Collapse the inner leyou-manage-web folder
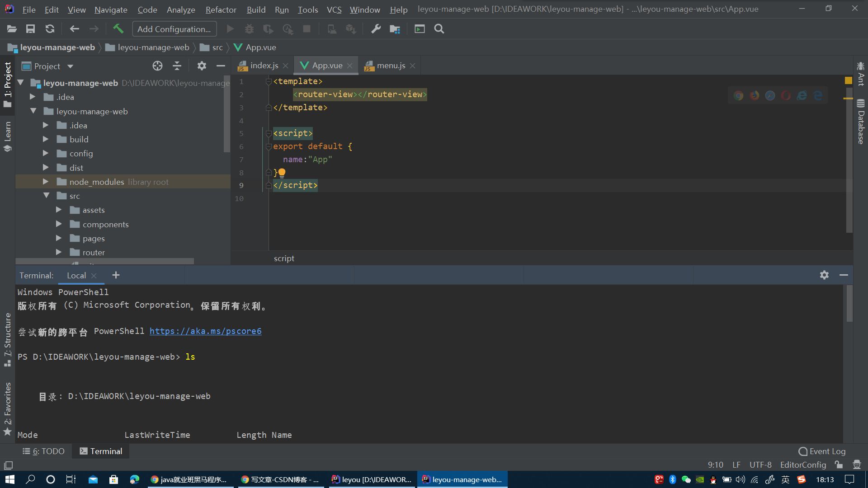 (x=33, y=111)
